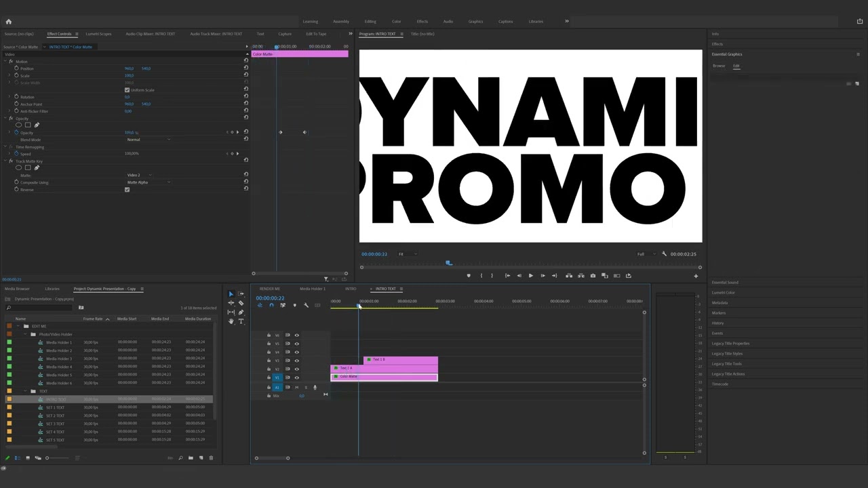Open the Legacy Title Properties panel

pyautogui.click(x=730, y=344)
